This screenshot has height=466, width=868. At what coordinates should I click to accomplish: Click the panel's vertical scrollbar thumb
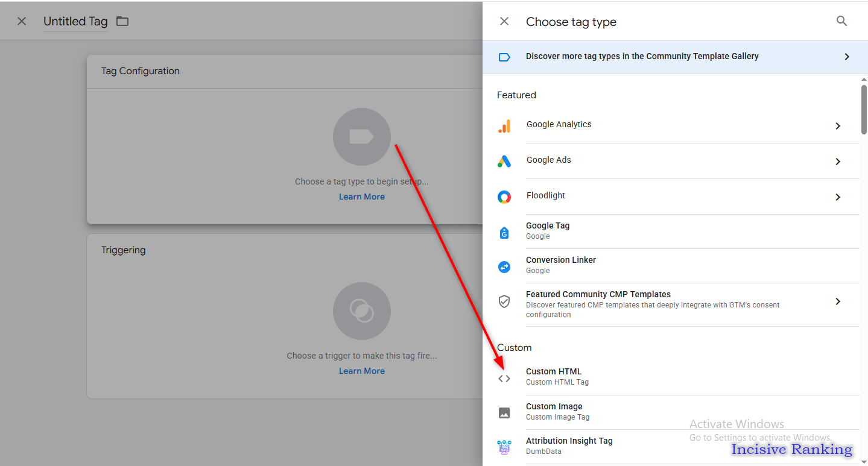[x=864, y=109]
